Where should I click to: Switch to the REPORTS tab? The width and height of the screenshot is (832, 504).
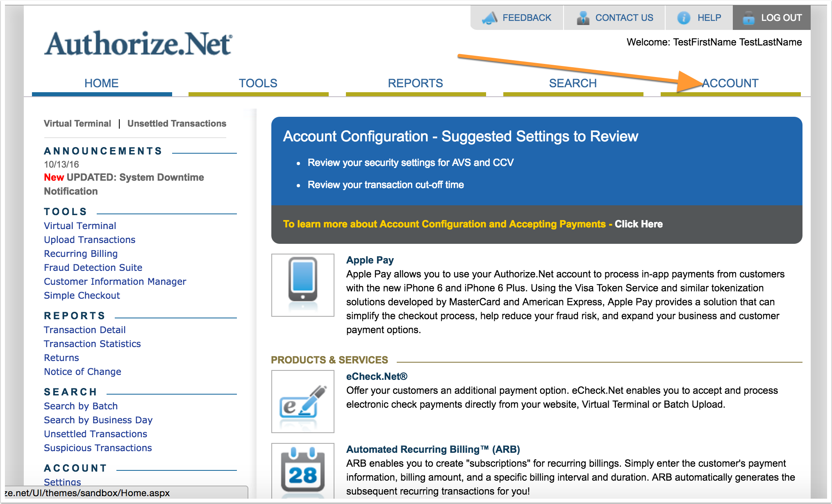416,83
